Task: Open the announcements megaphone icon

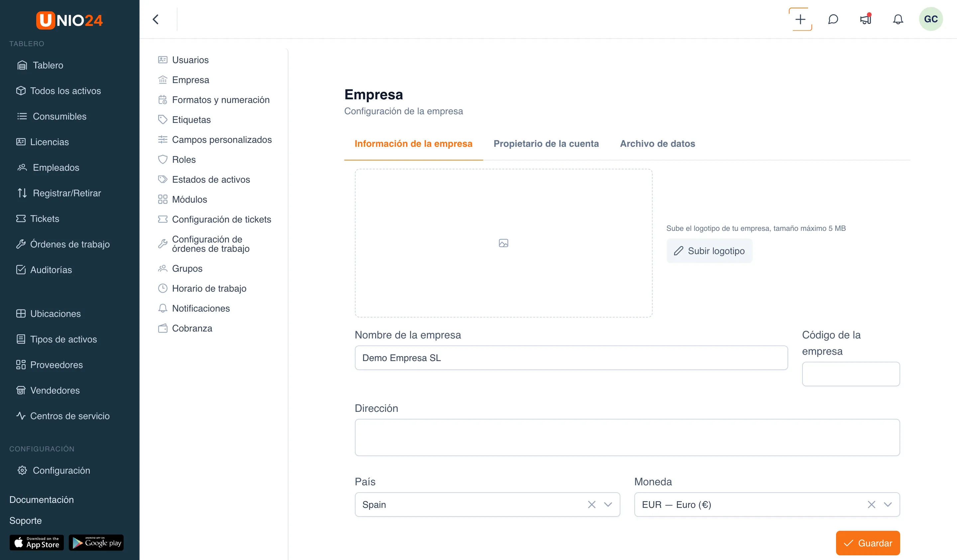Action: [866, 19]
